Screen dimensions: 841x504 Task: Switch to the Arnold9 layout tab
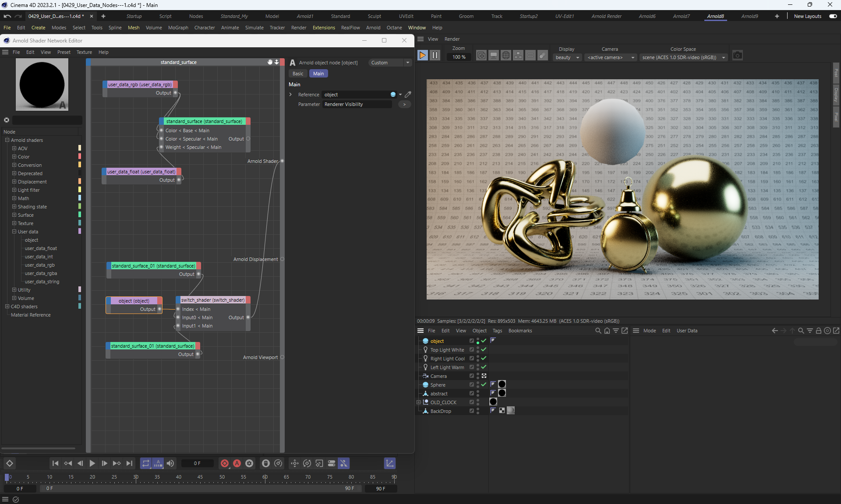pyautogui.click(x=749, y=16)
